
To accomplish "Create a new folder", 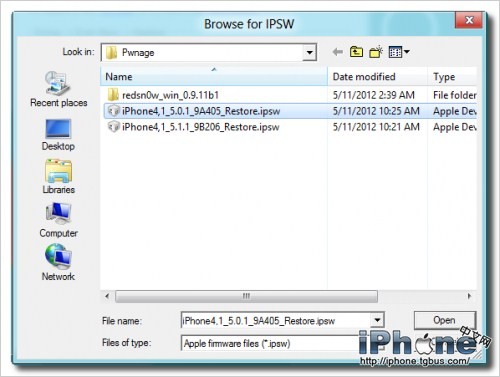I will pos(376,52).
